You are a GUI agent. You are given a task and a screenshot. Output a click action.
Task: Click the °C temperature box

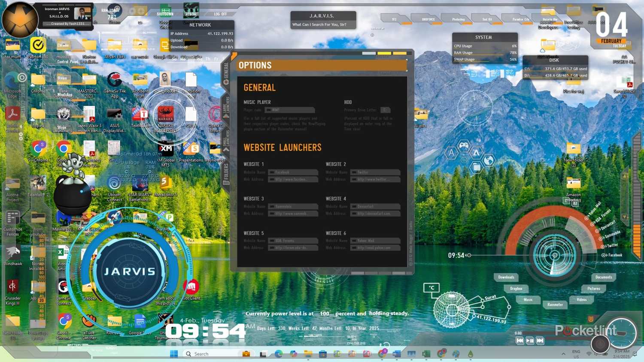click(431, 288)
